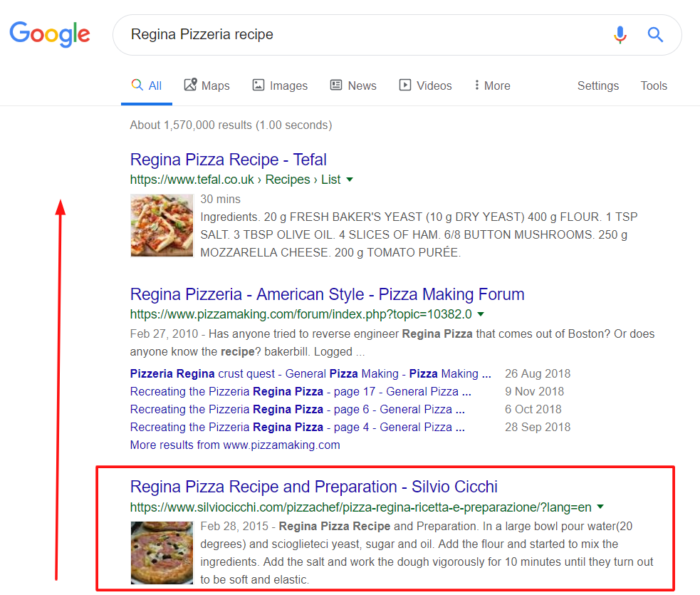Open Regina Pizzeria - American Style forum result
The image size is (700, 595).
click(x=327, y=294)
